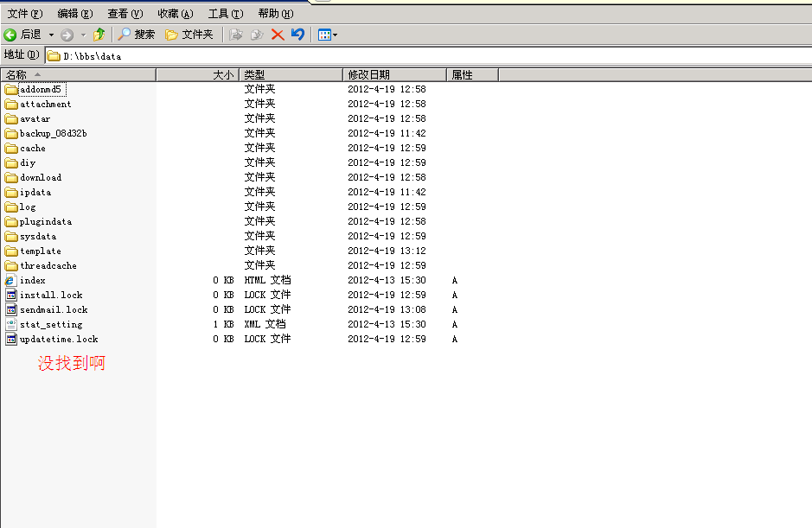Viewport: 812px width, 528px height.
Task: Select the threadcache folder icon
Action: [x=11, y=265]
